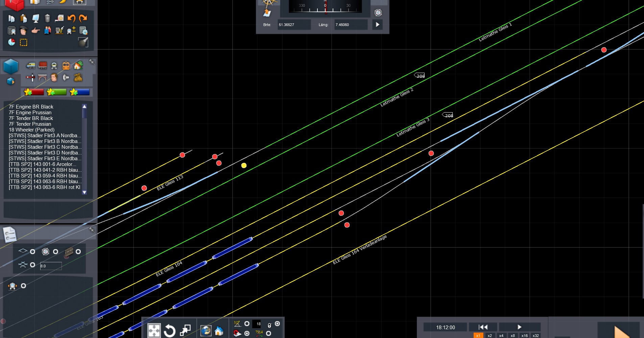Screen dimensions: 644x338
Task: Show the railway signal category
Action: click(31, 78)
